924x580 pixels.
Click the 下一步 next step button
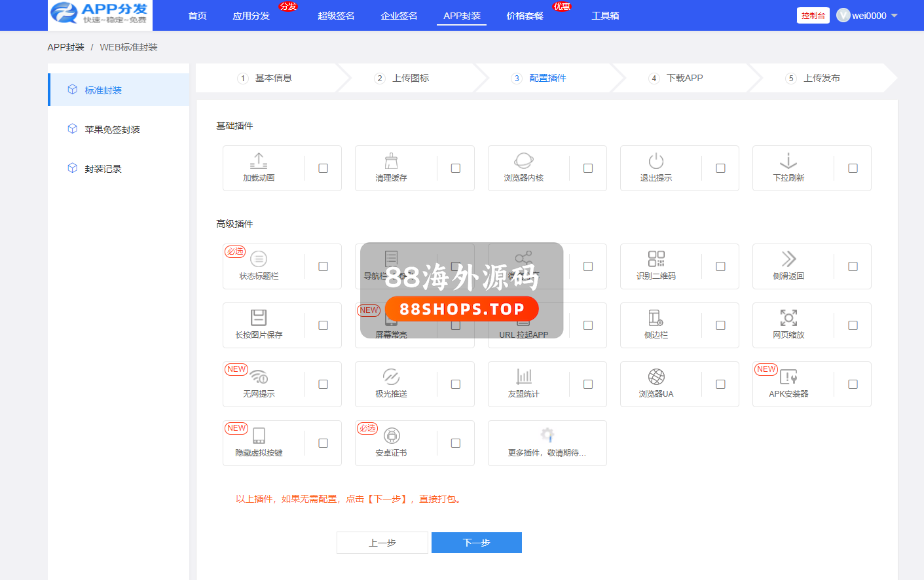pyautogui.click(x=476, y=543)
